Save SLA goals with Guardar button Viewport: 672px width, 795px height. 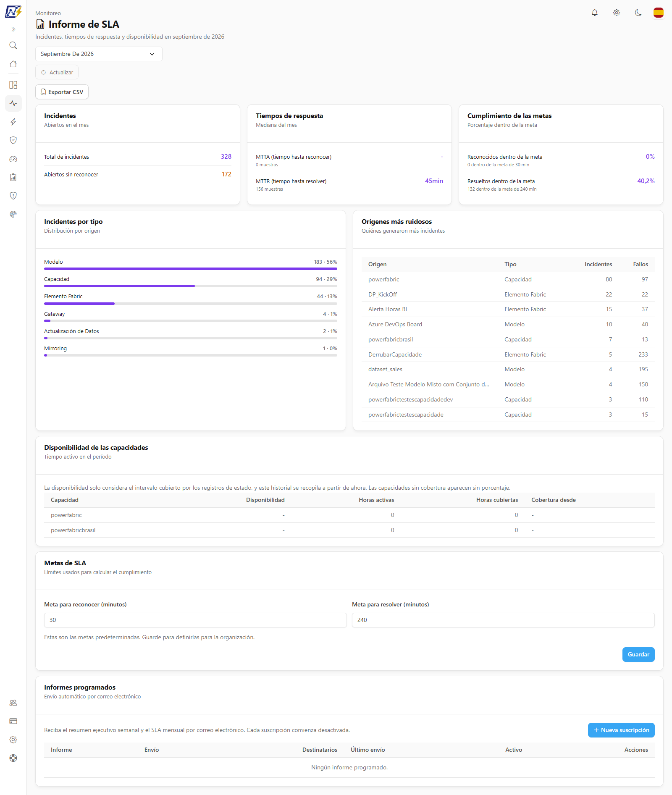pos(638,654)
